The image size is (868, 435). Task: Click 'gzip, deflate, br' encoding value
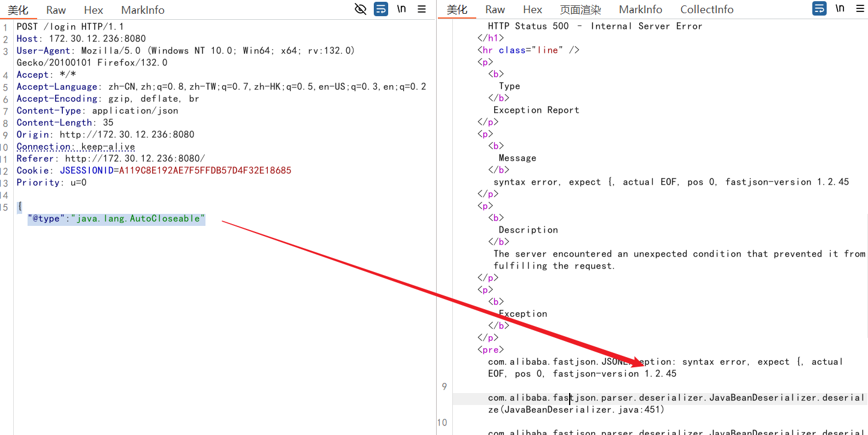(153, 98)
